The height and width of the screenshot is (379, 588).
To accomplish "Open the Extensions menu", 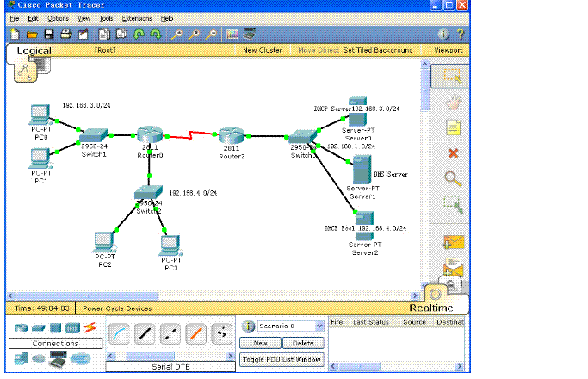I will pyautogui.click(x=137, y=18).
